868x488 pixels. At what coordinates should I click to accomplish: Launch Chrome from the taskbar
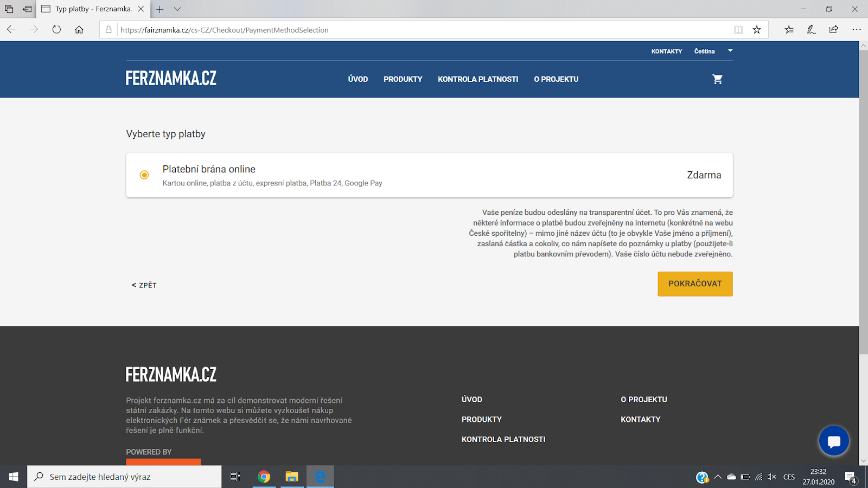pyautogui.click(x=264, y=477)
